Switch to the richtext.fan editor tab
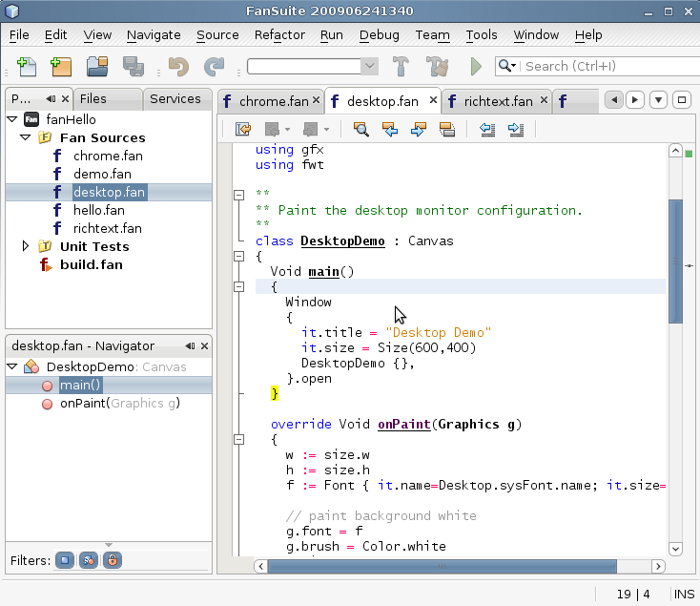Viewport: 700px width, 606px height. pos(497,101)
